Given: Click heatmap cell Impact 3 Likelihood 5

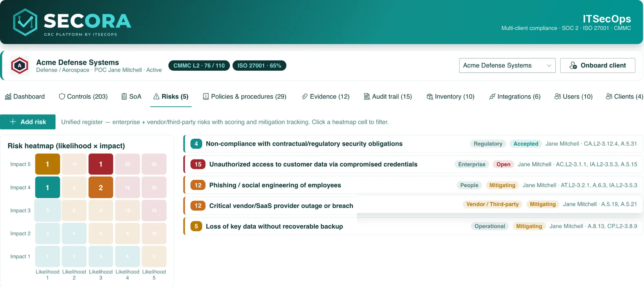Looking at the screenshot, I should (x=154, y=210).
